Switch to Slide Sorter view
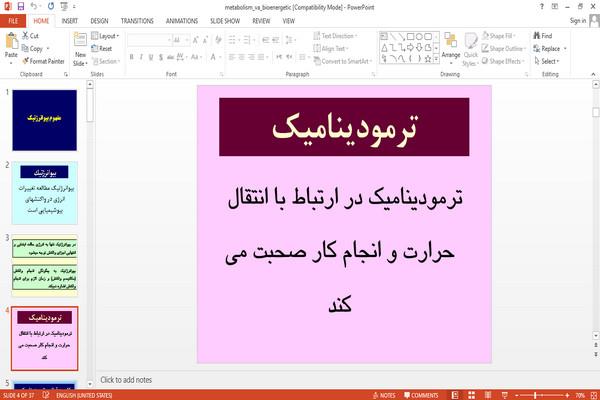 tap(471, 395)
